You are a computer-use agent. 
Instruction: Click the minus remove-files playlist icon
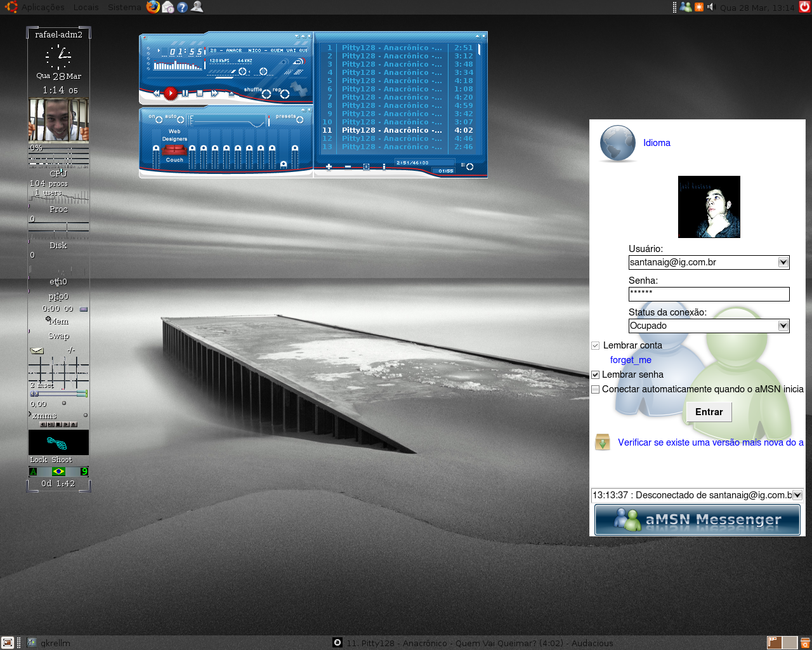[x=348, y=167]
